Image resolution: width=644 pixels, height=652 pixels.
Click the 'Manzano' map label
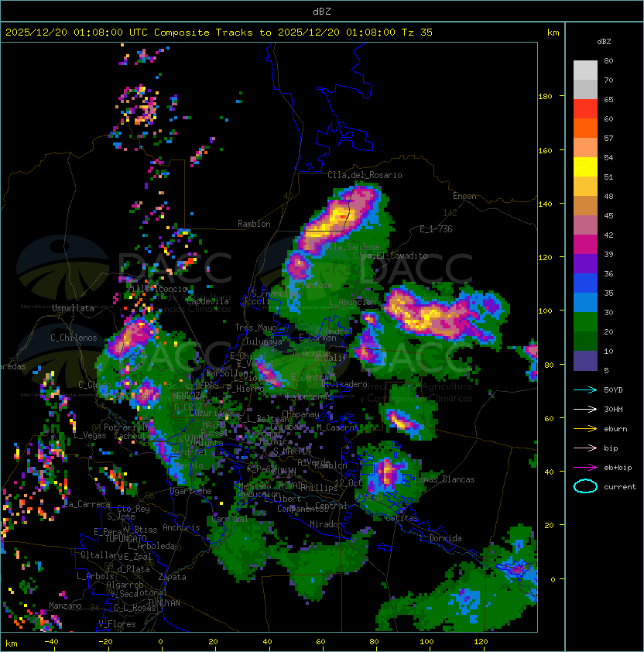65,606
